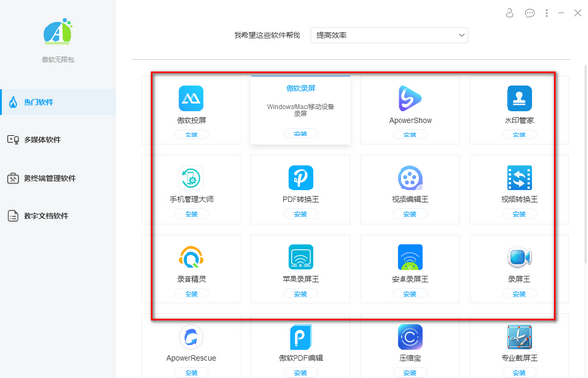588x378 pixels.
Task: Install 傲软投屏
Action: pos(191,135)
